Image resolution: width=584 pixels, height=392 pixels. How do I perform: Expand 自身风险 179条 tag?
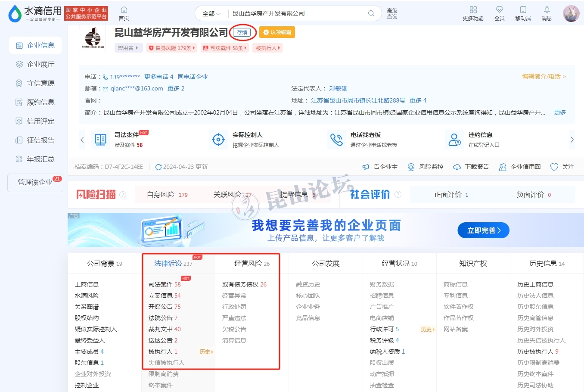172,48
